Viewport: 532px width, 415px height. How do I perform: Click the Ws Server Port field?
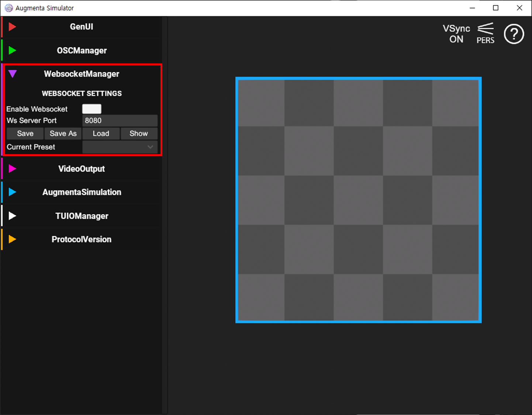(x=120, y=121)
